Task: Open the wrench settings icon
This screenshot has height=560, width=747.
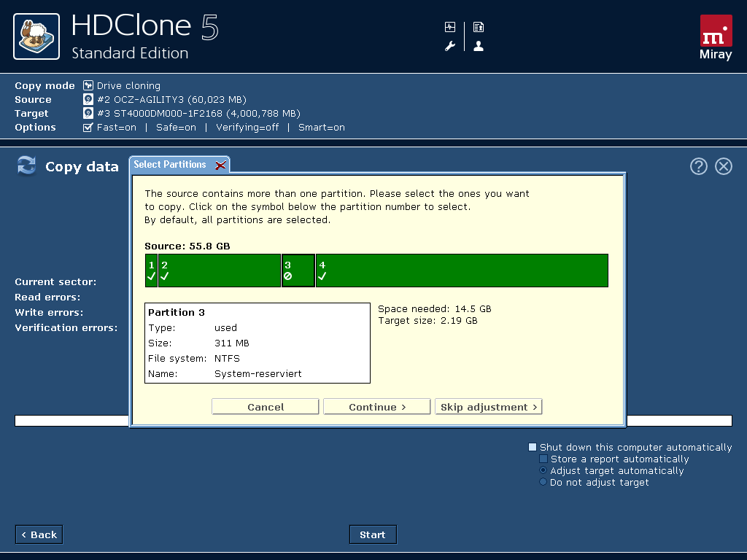Action: coord(449,46)
